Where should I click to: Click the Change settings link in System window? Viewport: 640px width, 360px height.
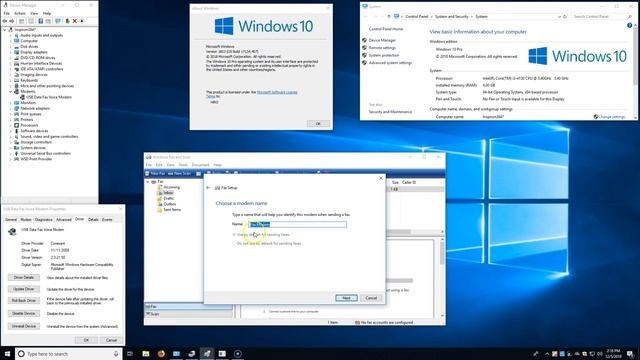611,117
